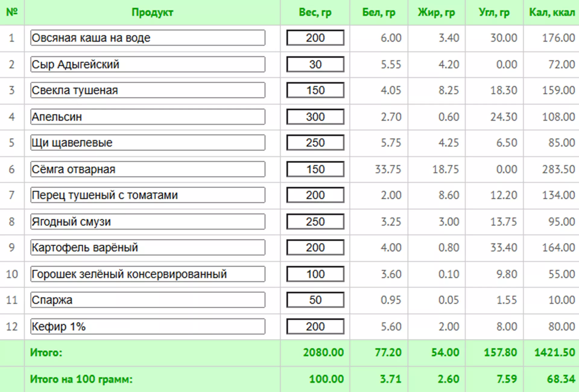Click calorie value 134.00
The width and height of the screenshot is (579, 392).
point(558,195)
